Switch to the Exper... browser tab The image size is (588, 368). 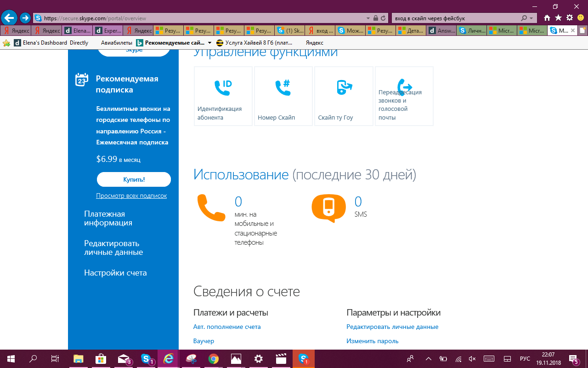pyautogui.click(x=108, y=31)
